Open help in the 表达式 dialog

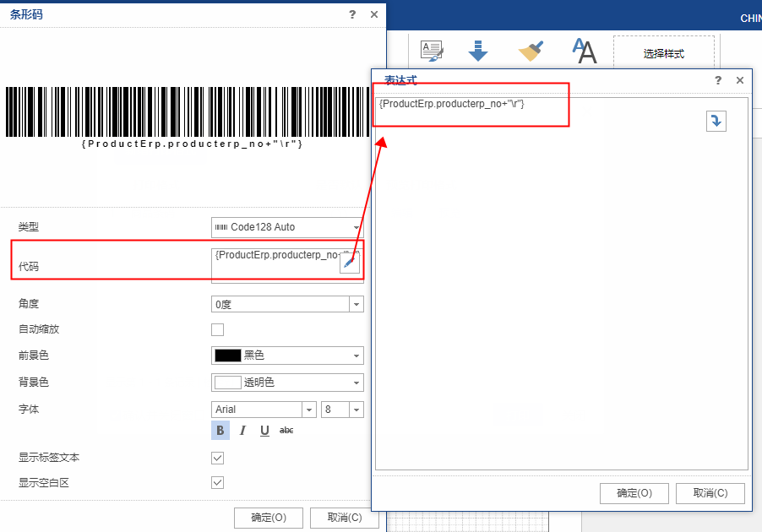718,80
